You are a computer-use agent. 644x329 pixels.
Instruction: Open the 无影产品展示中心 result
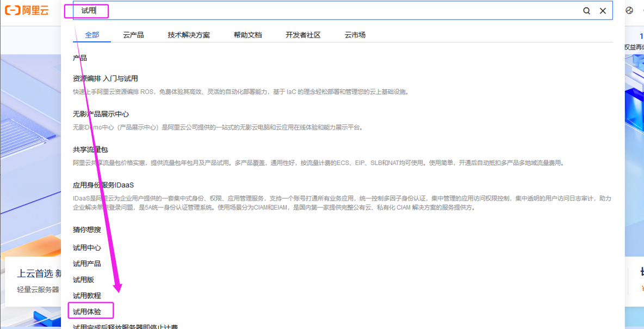pos(101,114)
